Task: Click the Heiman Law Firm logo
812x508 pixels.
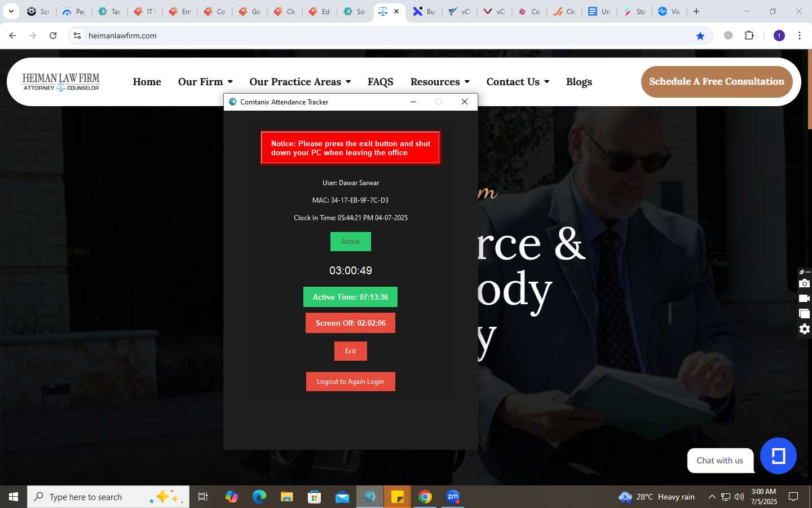Action: tap(61, 82)
